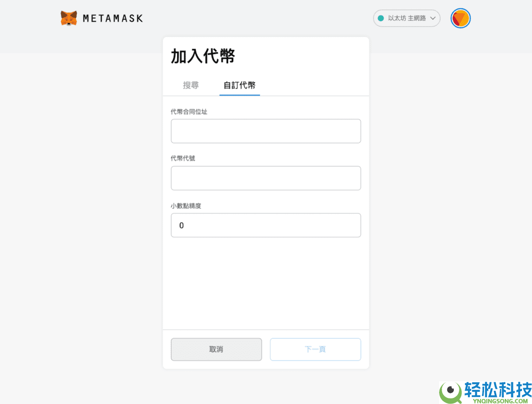Expand the network list using the chevron
The height and width of the screenshot is (404, 532).
point(433,18)
